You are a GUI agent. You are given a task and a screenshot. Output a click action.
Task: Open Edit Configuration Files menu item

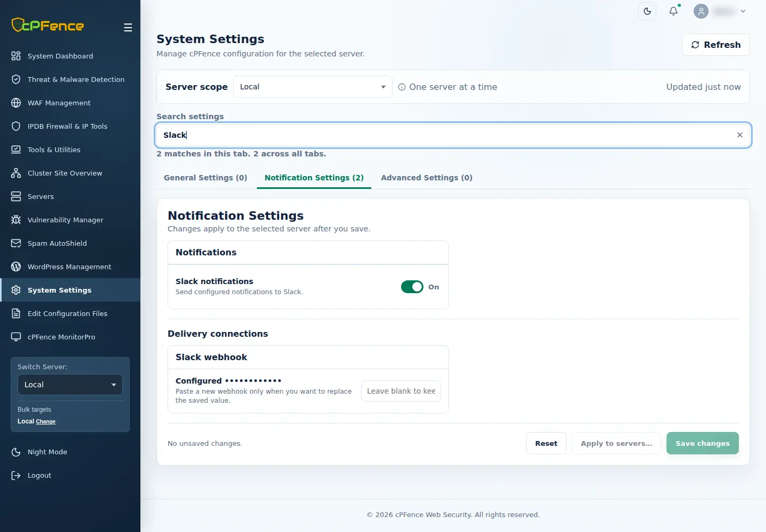70,313
